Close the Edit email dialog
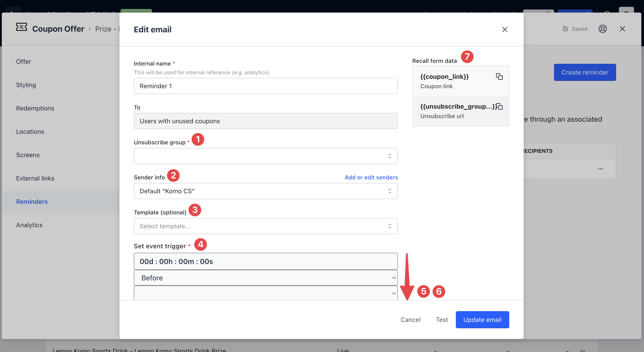The image size is (644, 352). click(505, 29)
